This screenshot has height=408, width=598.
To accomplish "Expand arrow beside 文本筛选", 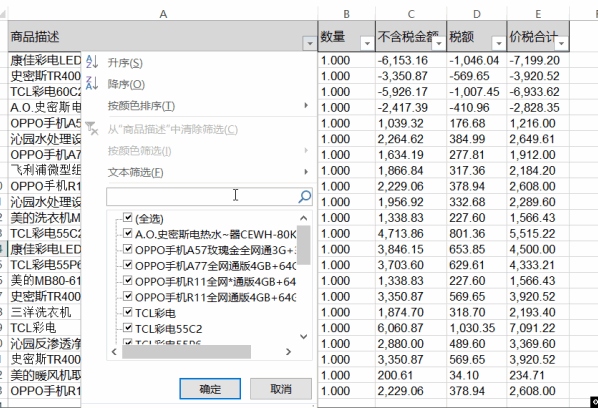I will (306, 172).
